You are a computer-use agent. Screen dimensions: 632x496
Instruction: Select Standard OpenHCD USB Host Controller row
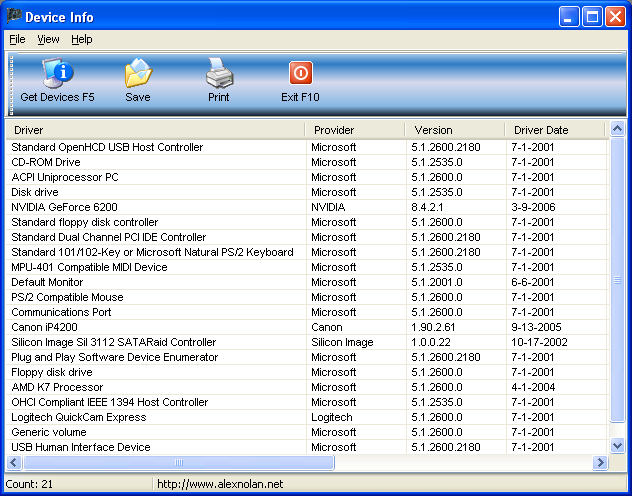[x=306, y=147]
